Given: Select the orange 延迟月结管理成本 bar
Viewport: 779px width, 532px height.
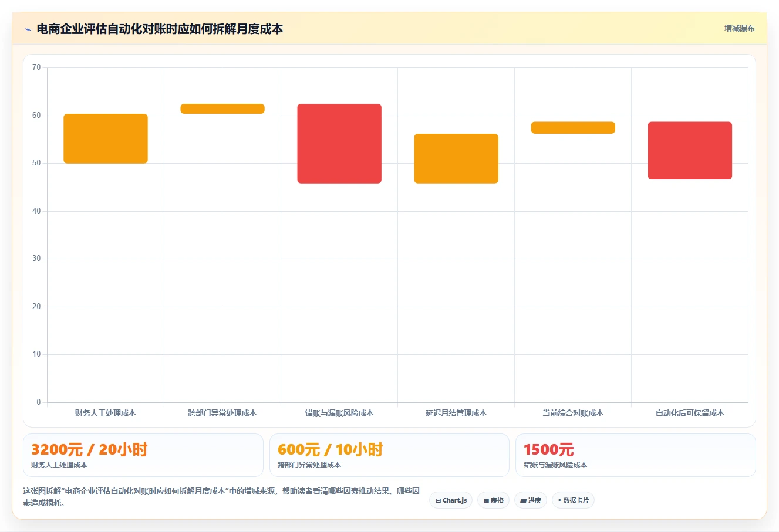Looking at the screenshot, I should click(x=456, y=158).
